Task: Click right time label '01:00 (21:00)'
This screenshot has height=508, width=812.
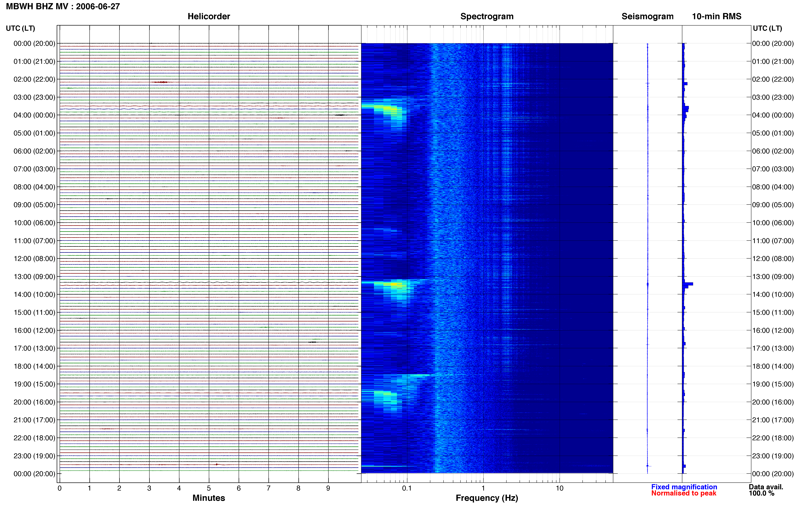Action: tap(773, 62)
